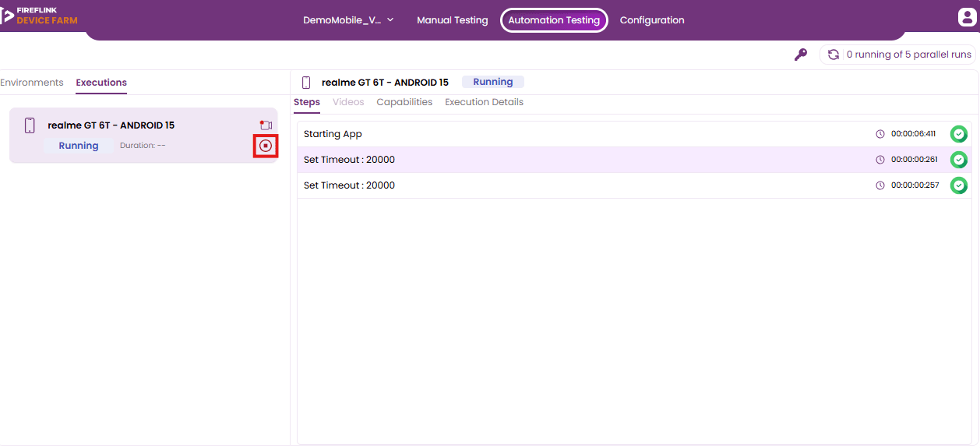Open the Configuration menu
This screenshot has height=448, width=980.
point(652,20)
